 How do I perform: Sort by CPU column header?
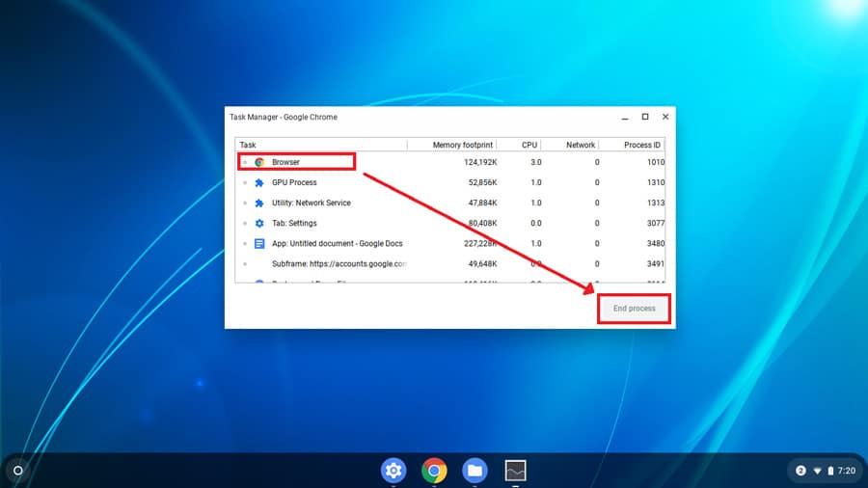pyautogui.click(x=519, y=145)
